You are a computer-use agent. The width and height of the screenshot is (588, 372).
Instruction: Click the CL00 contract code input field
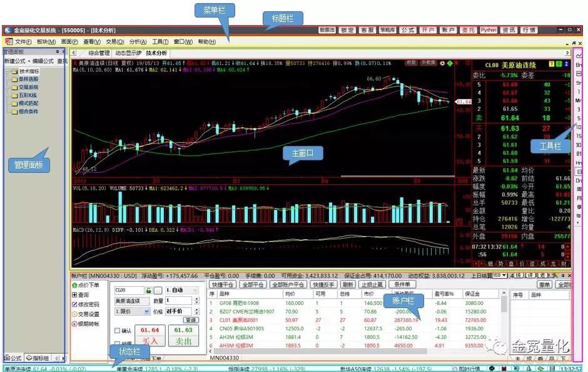tap(129, 291)
